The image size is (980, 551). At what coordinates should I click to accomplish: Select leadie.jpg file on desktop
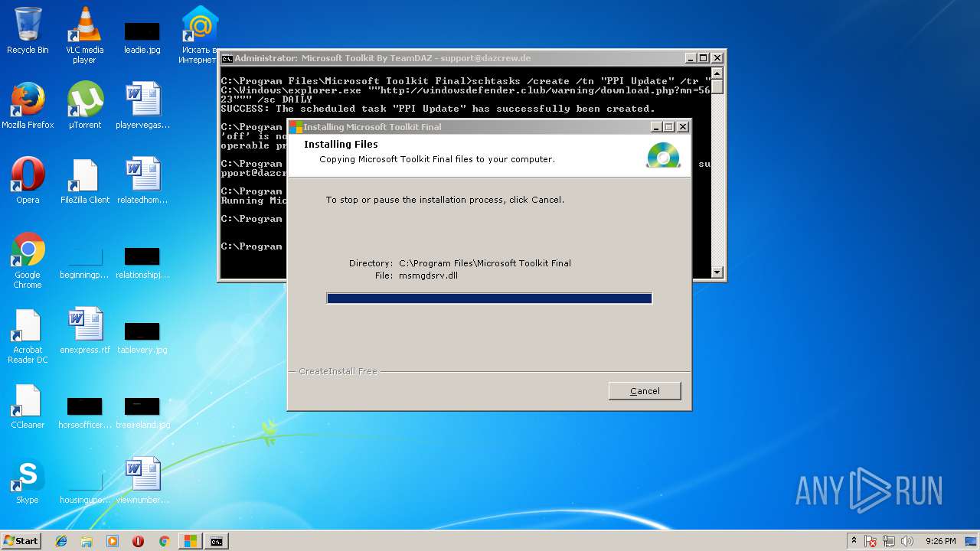click(x=142, y=37)
